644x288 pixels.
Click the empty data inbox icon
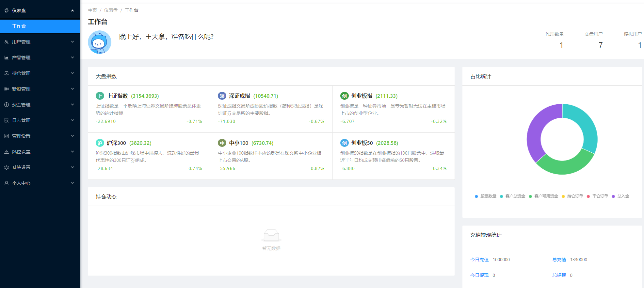[x=271, y=235]
